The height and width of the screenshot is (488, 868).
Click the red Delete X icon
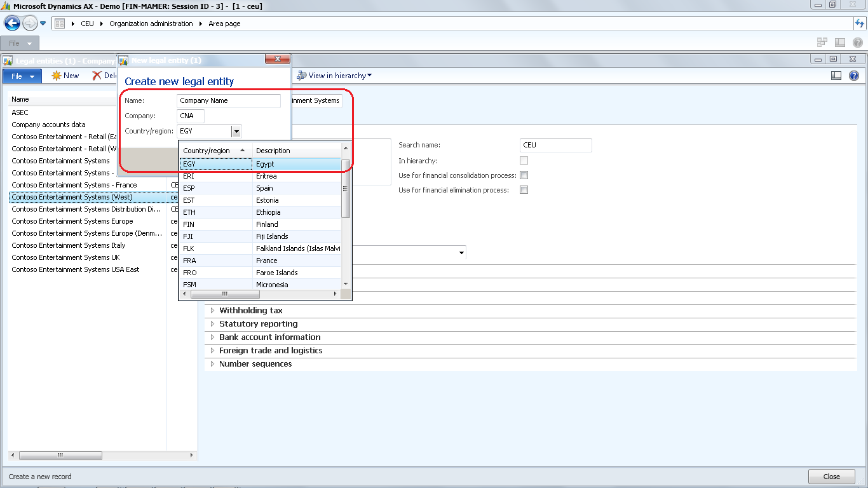97,76
